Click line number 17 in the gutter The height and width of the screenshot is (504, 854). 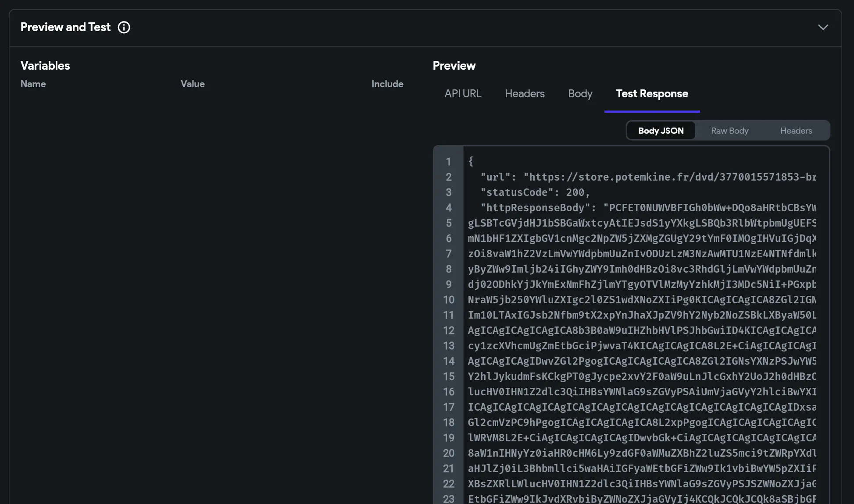tap(448, 407)
